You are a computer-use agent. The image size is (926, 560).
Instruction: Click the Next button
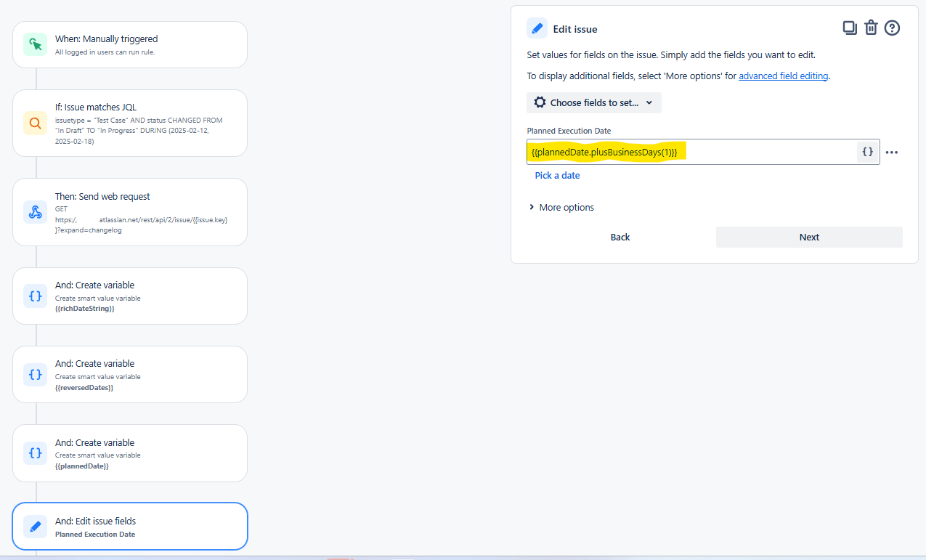click(809, 238)
